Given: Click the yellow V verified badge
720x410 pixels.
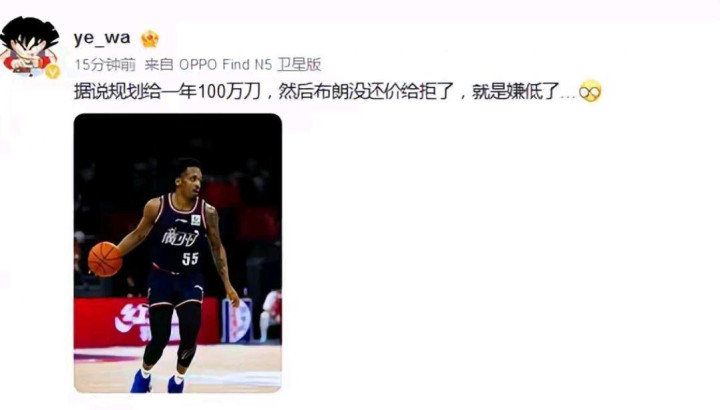Looking at the screenshot, I should 53,71.
